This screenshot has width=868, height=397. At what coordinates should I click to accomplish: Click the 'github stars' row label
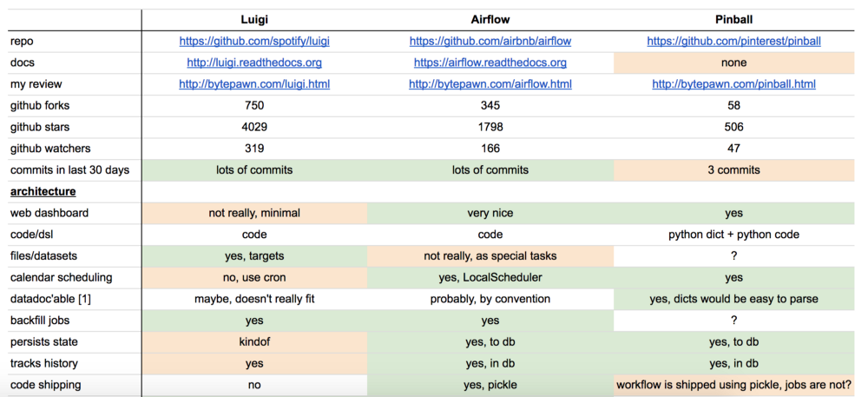coord(40,128)
